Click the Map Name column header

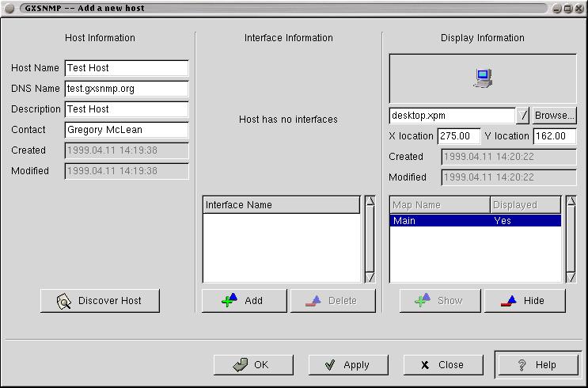[439, 205]
